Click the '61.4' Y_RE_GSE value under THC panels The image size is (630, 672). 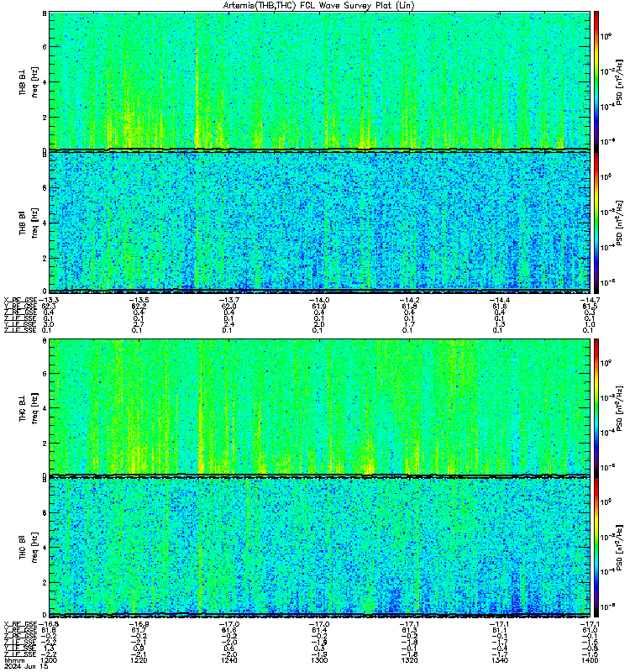pos(319,630)
